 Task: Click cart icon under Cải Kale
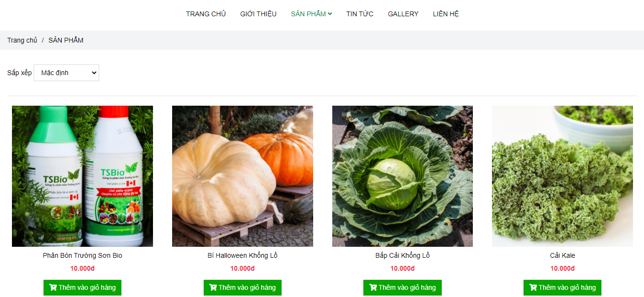(533, 288)
